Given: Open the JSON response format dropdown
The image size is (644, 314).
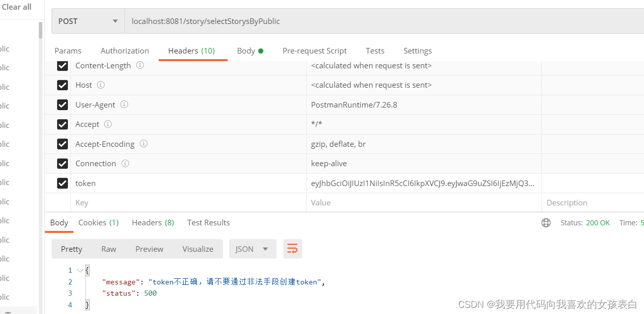Looking at the screenshot, I should click(x=252, y=249).
